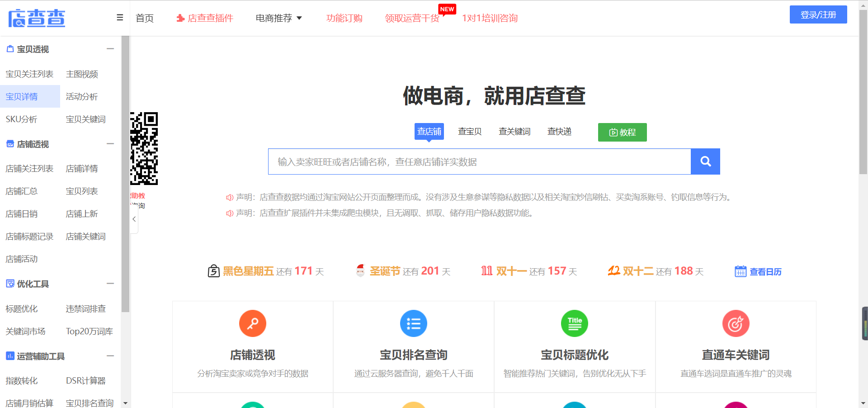Click the 查看日历 link
The image size is (868, 408).
[x=765, y=272]
